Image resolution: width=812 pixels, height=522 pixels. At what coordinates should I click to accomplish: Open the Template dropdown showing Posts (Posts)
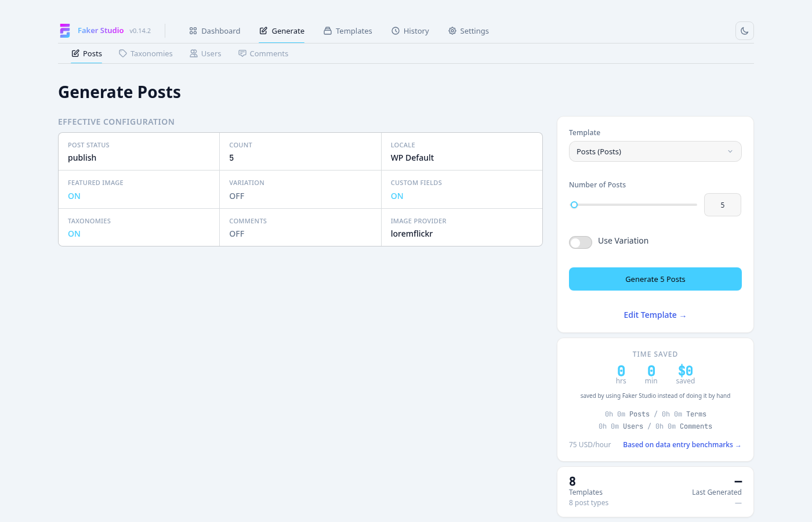tap(655, 151)
